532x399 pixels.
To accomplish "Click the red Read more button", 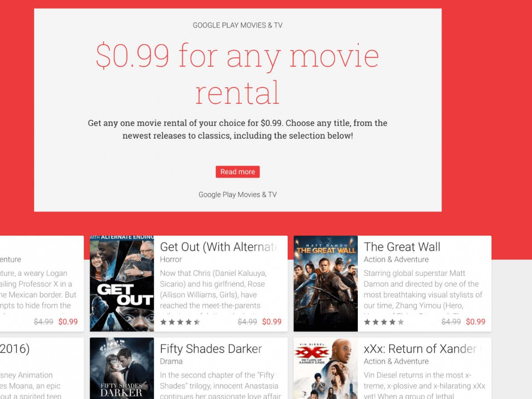I will tap(238, 172).
